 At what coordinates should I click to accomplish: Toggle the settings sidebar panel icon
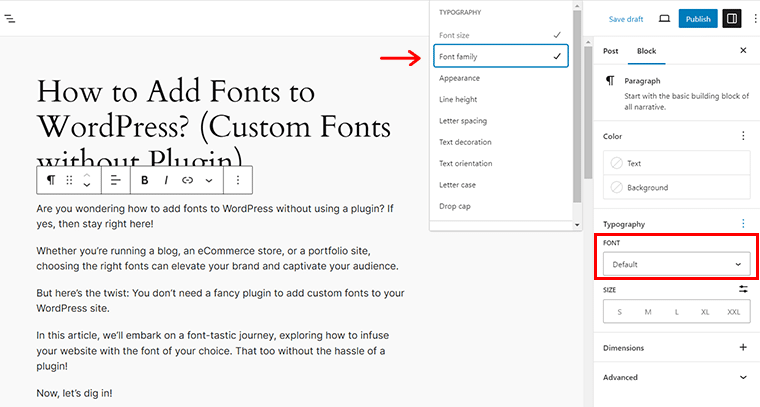point(731,19)
